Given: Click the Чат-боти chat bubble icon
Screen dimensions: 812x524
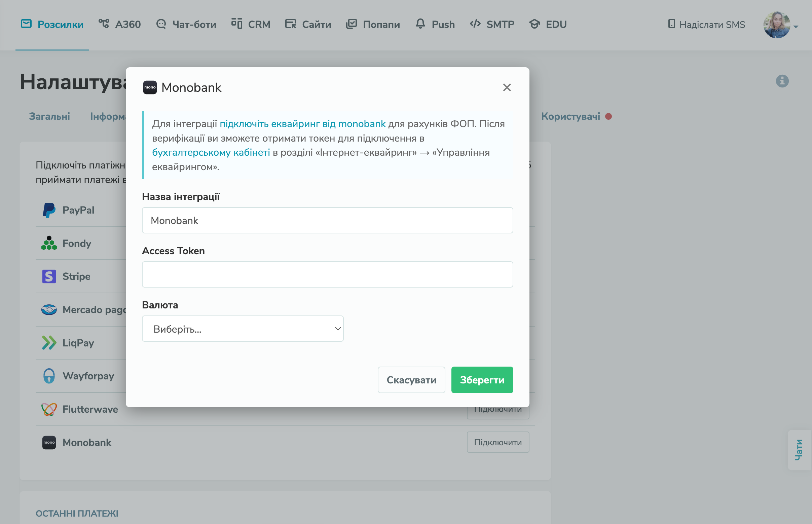Looking at the screenshot, I should click(x=161, y=24).
